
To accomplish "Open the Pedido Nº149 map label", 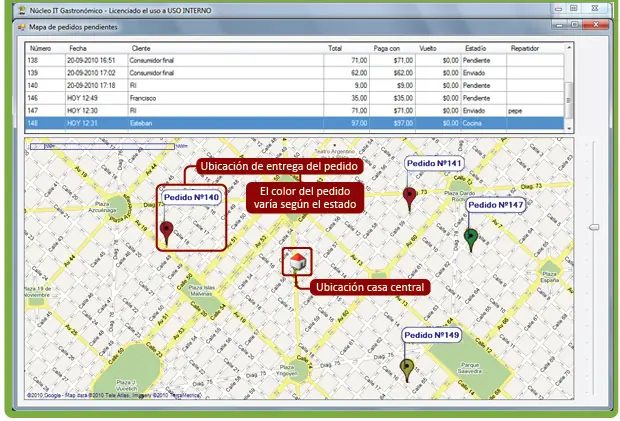I will (x=432, y=335).
